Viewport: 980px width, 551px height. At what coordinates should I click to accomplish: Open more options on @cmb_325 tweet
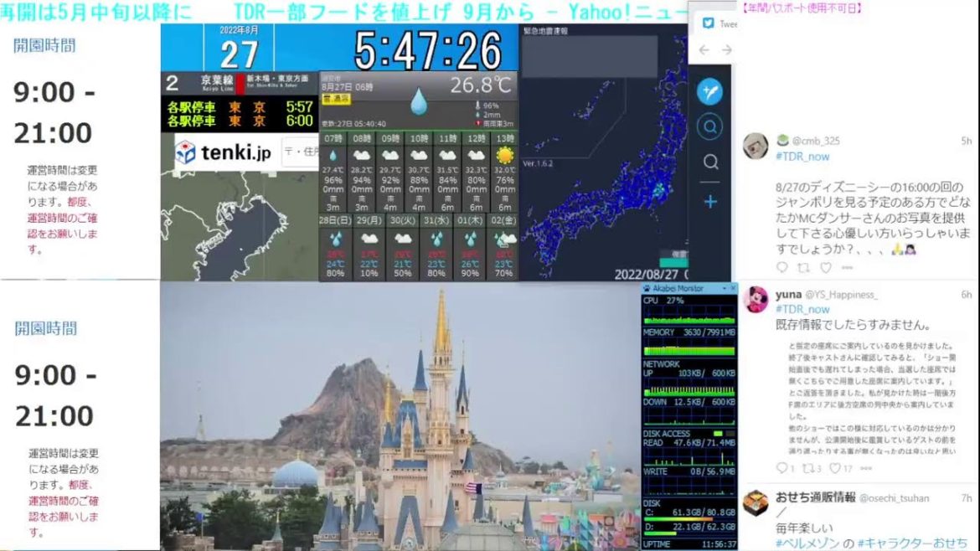(x=848, y=267)
